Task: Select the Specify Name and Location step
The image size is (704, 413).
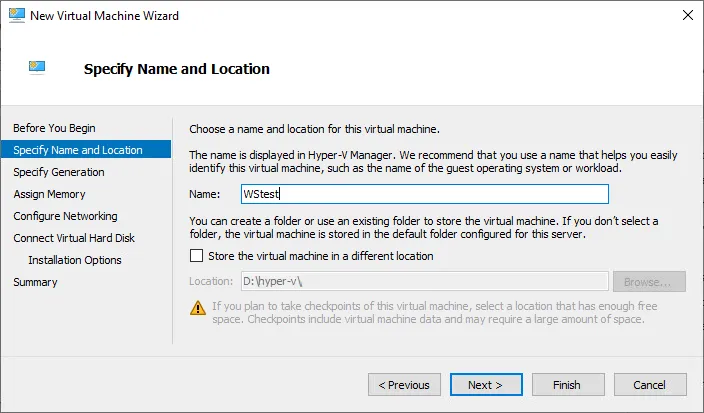Action: [78, 150]
